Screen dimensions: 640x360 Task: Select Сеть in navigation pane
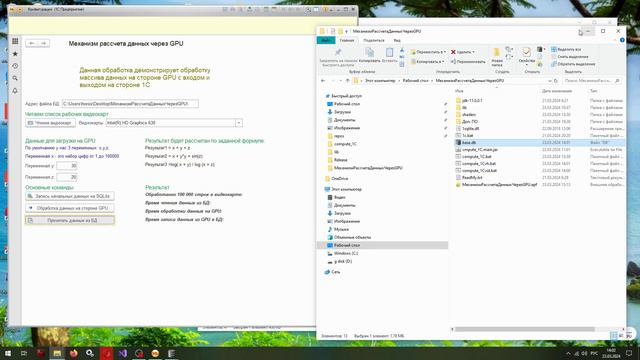coord(336,272)
